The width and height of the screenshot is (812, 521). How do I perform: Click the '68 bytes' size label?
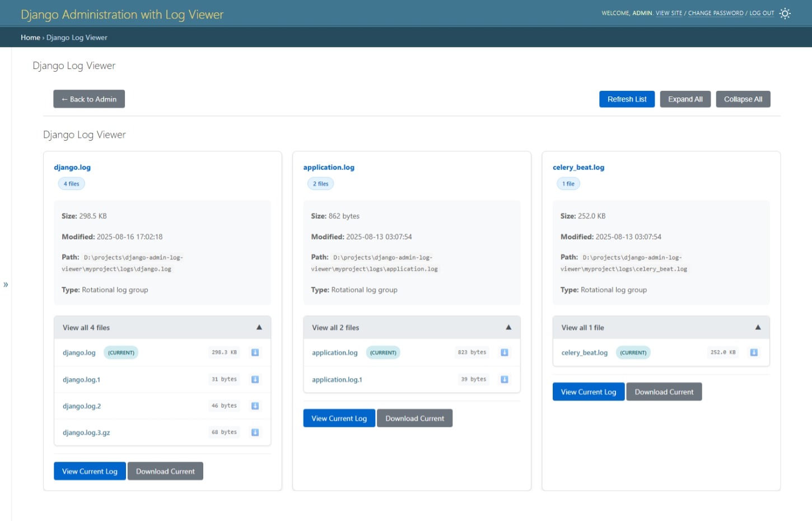coord(224,432)
